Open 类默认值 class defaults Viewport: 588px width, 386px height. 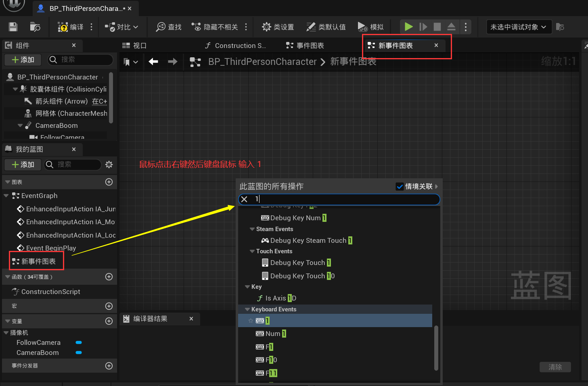[326, 27]
